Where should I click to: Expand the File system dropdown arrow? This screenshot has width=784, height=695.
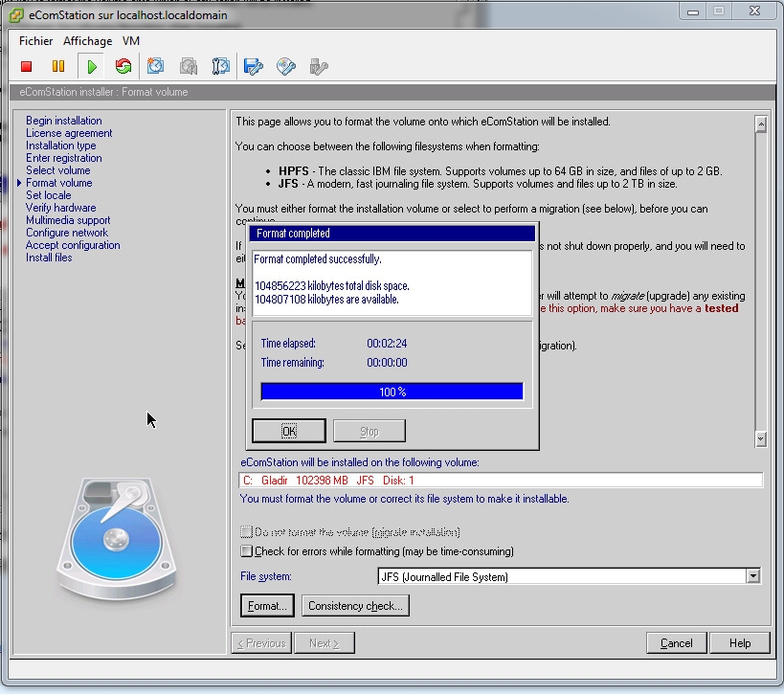[x=753, y=576]
